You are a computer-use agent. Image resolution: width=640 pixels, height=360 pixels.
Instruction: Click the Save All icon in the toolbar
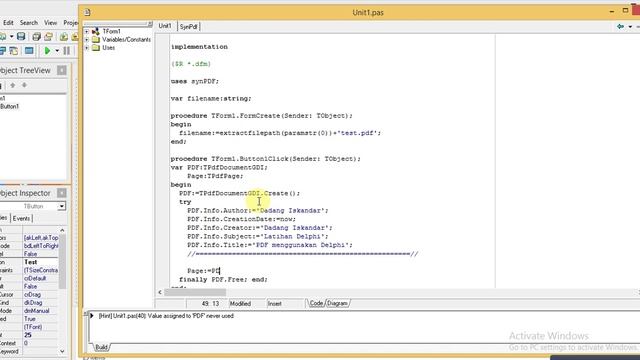(x=36, y=37)
